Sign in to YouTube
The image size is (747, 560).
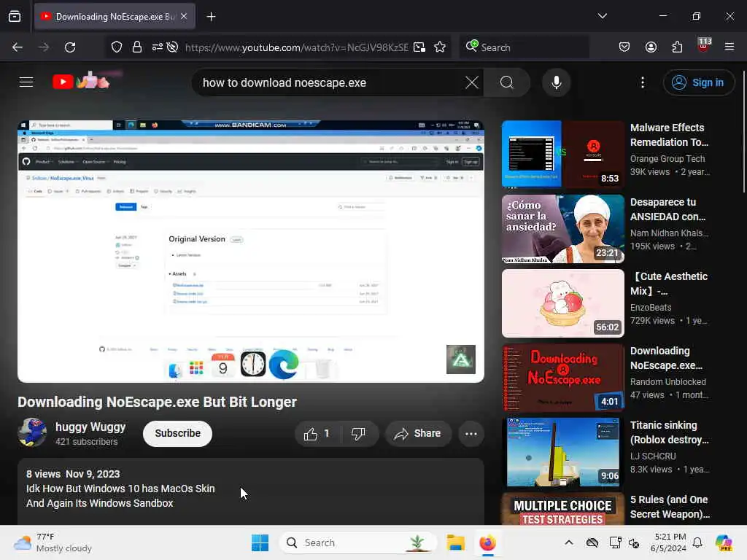pos(698,83)
